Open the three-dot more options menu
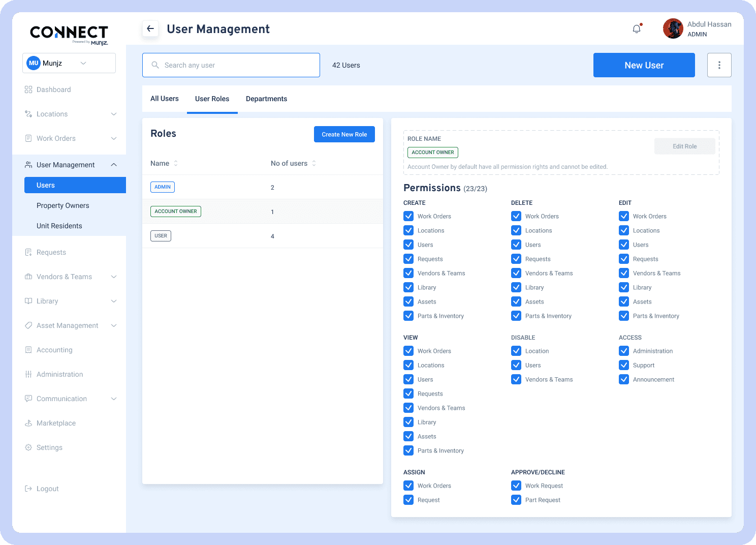Screen dimensions: 756x545 [719, 65]
